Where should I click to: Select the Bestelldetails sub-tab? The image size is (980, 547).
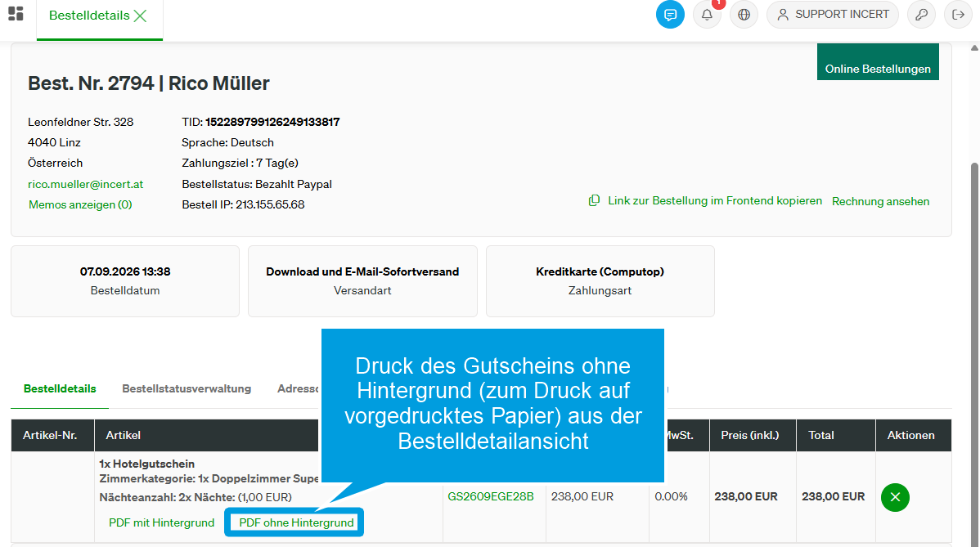(x=60, y=388)
